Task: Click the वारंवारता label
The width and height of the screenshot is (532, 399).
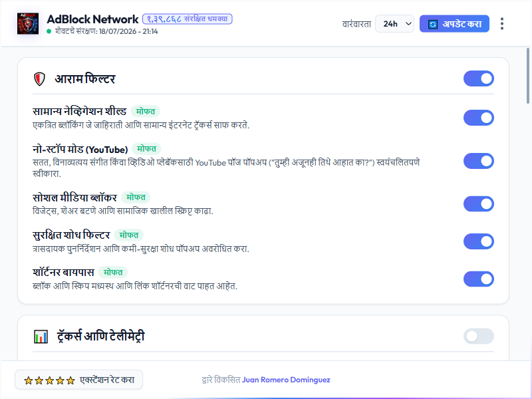Action: (x=356, y=24)
